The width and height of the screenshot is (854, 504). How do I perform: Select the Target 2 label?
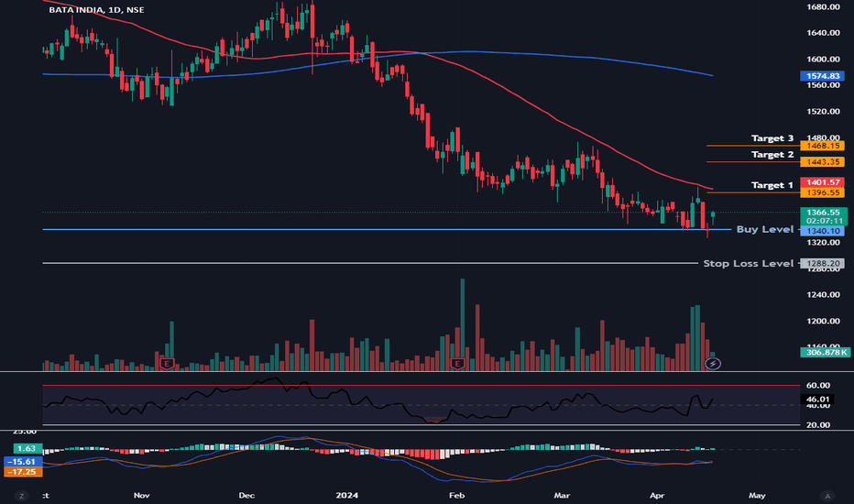point(772,155)
